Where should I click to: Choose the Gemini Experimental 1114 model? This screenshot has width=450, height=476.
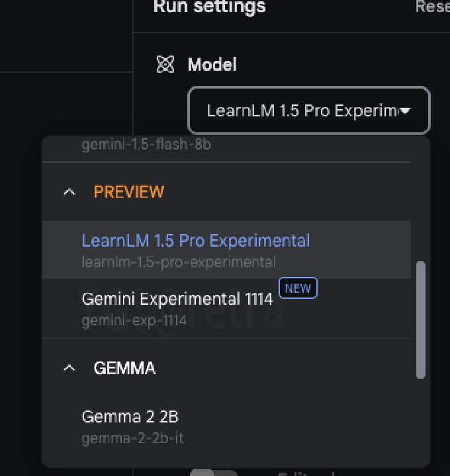(177, 299)
